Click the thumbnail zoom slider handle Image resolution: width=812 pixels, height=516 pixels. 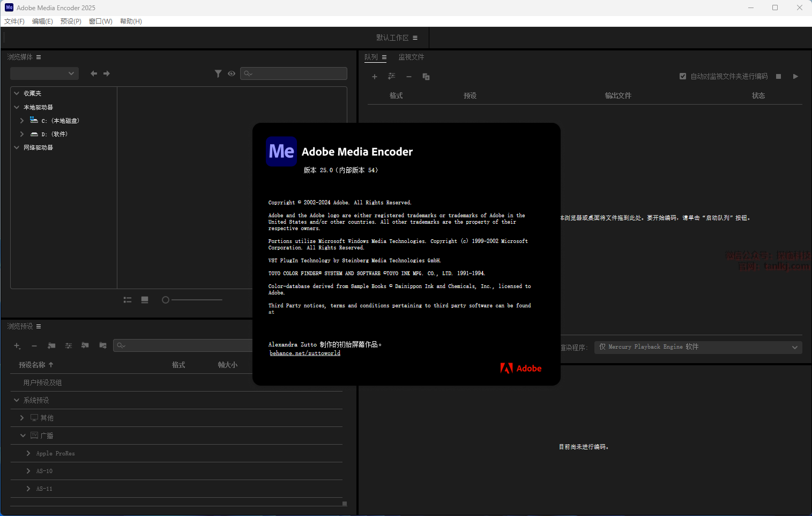[x=166, y=300]
